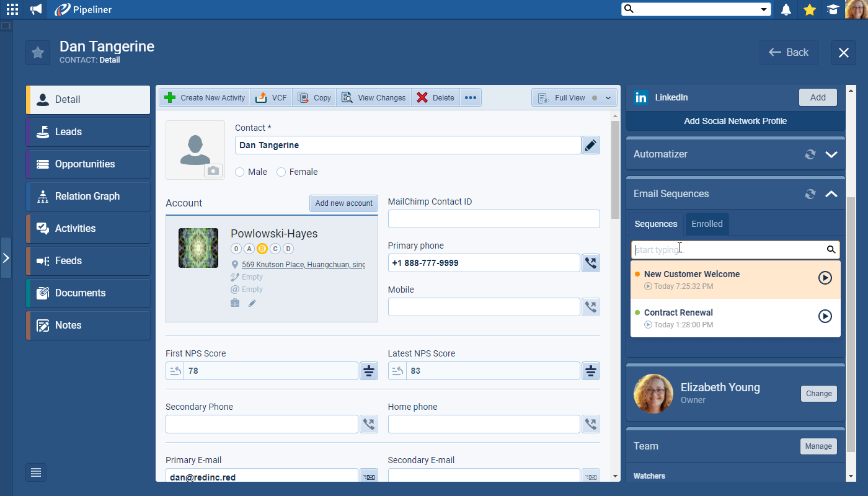868x496 pixels.
Task: Collapse the Email Sequences section
Action: point(831,193)
